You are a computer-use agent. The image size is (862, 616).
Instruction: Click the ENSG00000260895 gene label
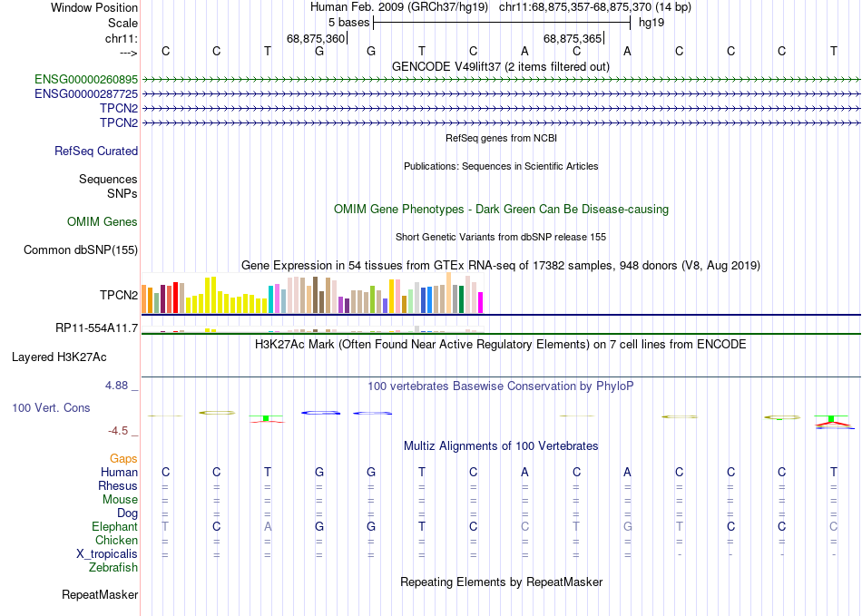click(x=86, y=80)
